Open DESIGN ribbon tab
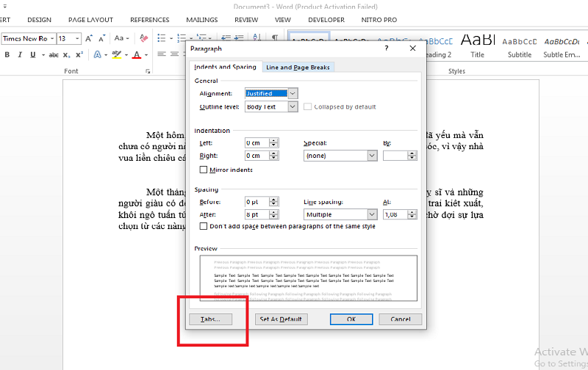588x370 pixels. tap(40, 20)
